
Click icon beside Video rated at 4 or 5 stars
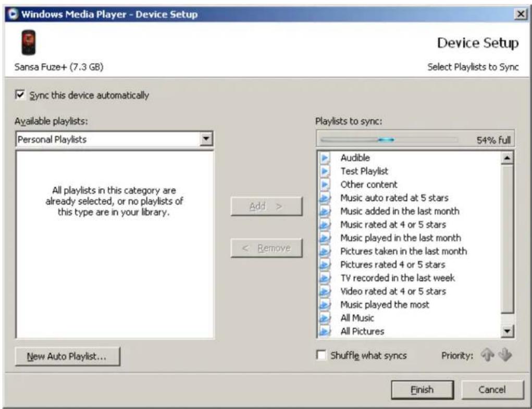(325, 291)
